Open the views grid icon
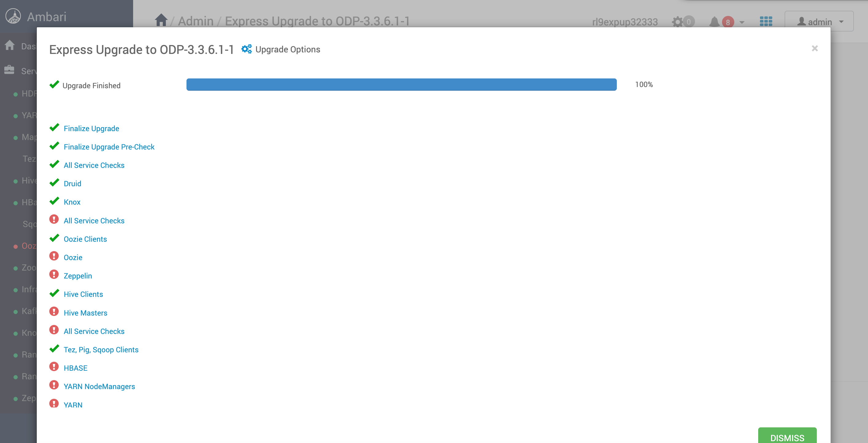 [x=766, y=21]
